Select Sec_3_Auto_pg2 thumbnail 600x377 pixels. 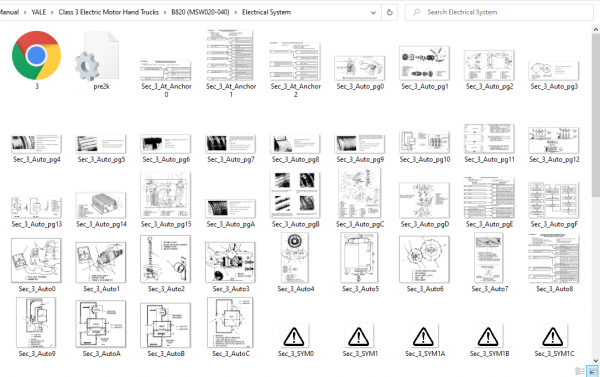point(489,65)
